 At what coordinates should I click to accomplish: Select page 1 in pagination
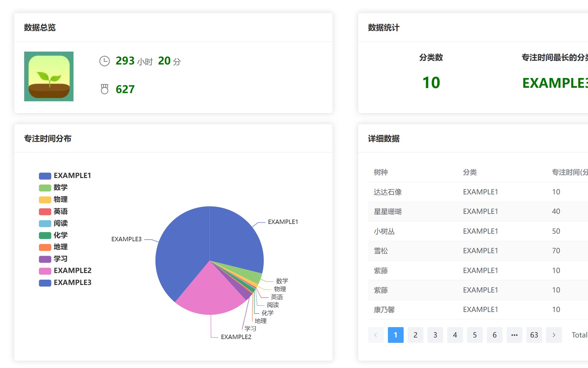point(395,335)
